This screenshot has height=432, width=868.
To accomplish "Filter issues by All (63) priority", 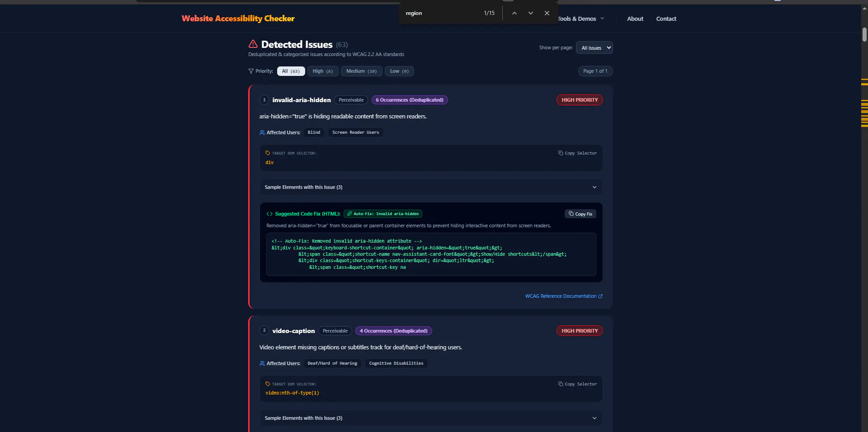I will 291,71.
